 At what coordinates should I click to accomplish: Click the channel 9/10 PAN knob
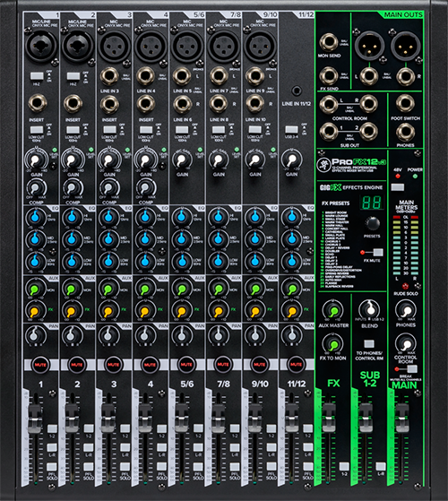point(254,335)
